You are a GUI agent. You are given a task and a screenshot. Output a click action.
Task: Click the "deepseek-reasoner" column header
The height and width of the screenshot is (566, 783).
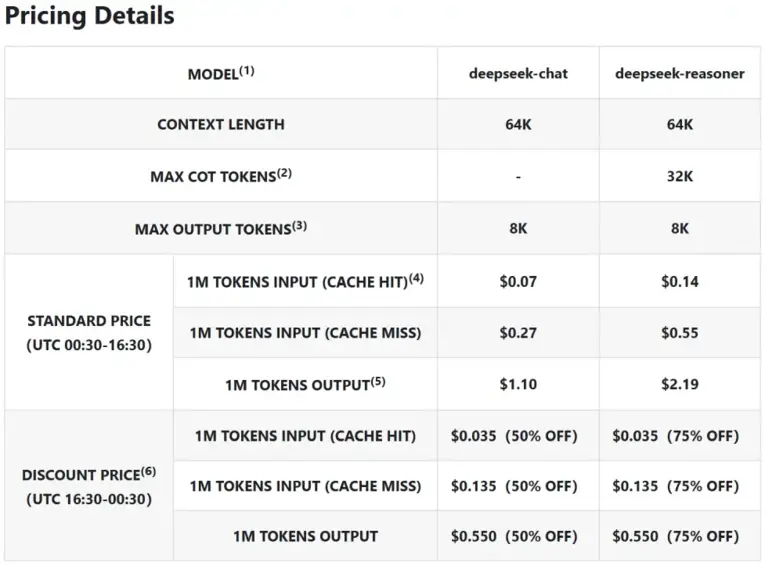(680, 73)
